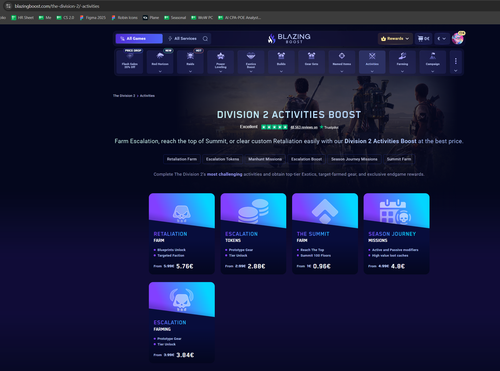Open the AI CPA-POE Analyst bookmark
The image size is (500, 371).
(239, 18)
